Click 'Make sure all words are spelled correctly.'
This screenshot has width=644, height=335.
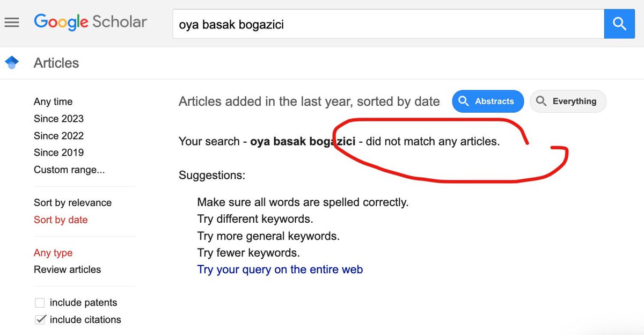[x=303, y=202]
